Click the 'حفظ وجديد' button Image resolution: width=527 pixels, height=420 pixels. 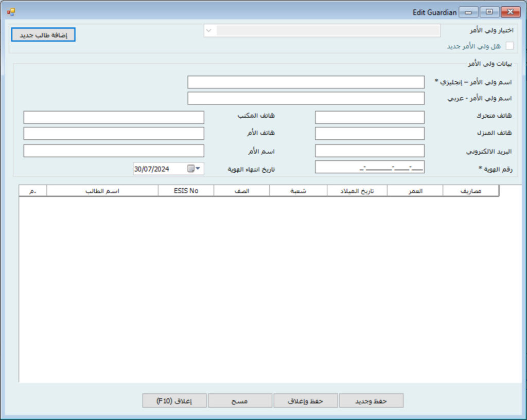(371, 401)
